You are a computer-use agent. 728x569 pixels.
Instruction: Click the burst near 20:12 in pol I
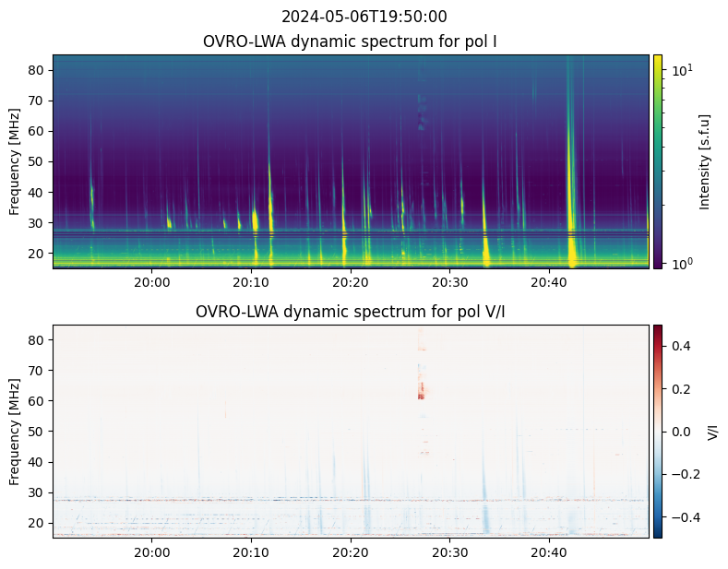[x=270, y=195]
